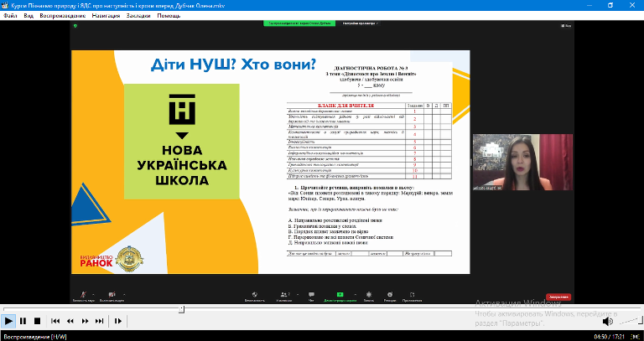Expand the Zoom share screen options arrow
Image resolution: width=644 pixels, height=341 pixels.
[355, 294]
